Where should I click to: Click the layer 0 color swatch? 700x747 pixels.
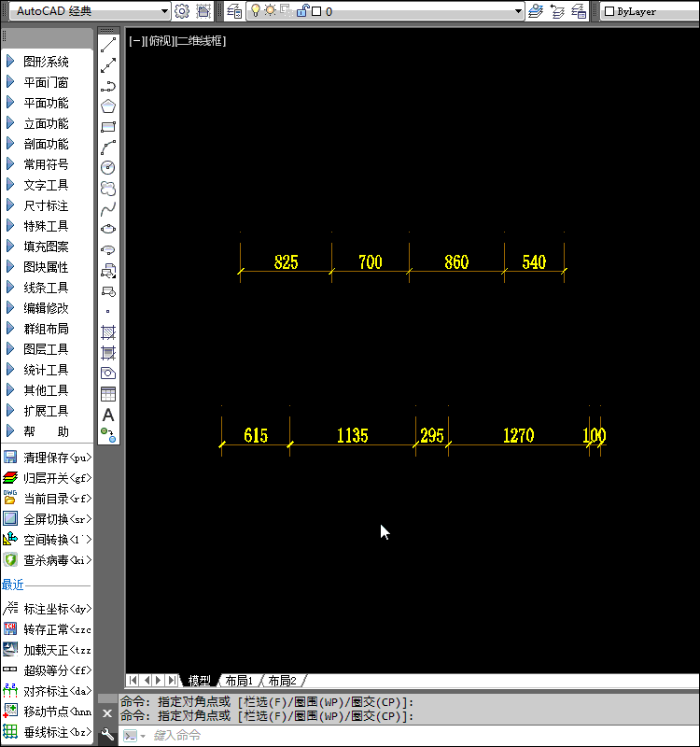(x=316, y=11)
